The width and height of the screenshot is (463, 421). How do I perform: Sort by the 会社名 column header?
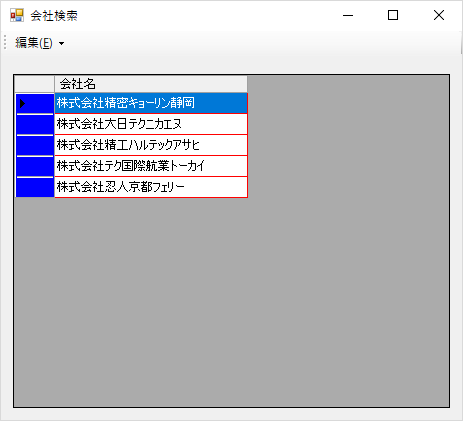pyautogui.click(x=151, y=84)
